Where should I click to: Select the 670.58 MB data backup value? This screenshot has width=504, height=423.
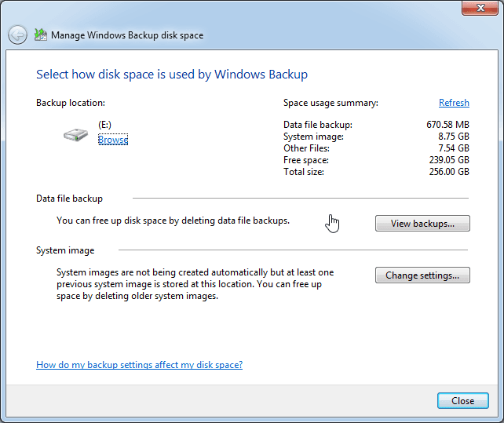[447, 125]
